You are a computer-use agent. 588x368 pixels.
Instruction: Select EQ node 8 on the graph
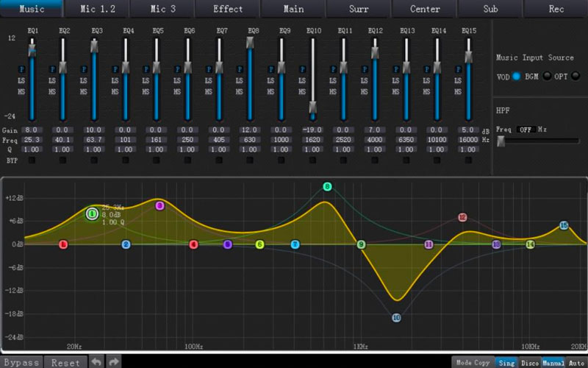(x=328, y=187)
